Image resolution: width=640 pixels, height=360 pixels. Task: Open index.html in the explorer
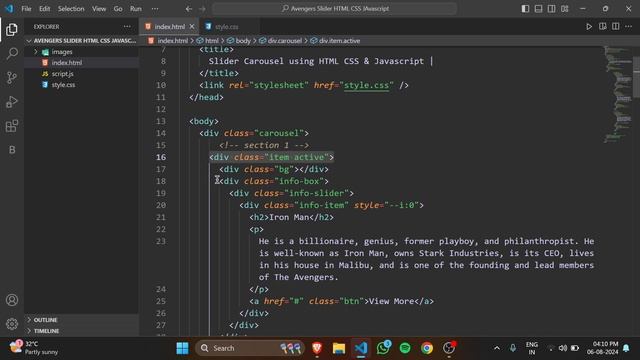pos(67,63)
